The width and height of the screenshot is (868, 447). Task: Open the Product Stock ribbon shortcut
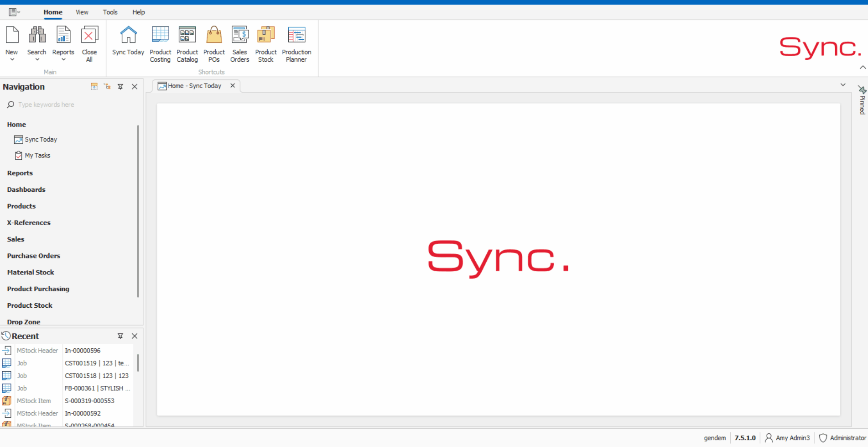[266, 36]
